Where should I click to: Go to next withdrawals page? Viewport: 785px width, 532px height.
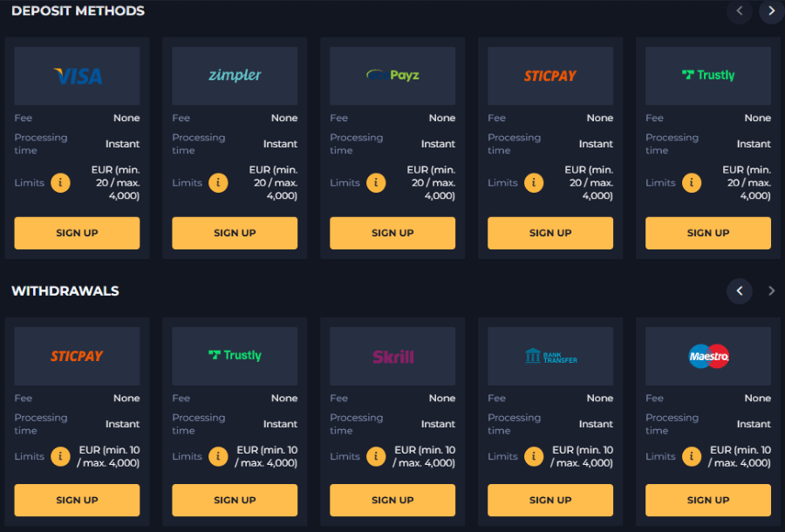771,291
